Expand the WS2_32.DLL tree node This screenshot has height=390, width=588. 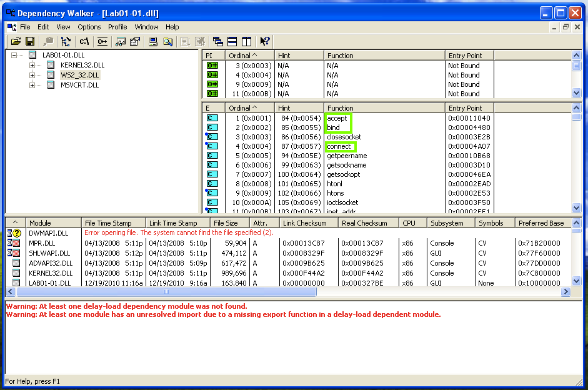point(32,75)
